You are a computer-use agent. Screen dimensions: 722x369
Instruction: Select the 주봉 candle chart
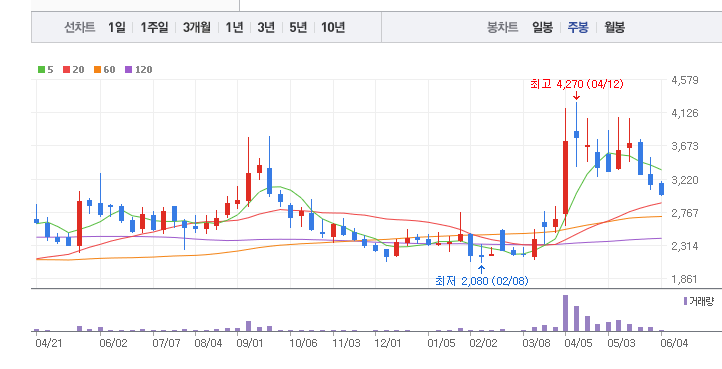(x=578, y=28)
